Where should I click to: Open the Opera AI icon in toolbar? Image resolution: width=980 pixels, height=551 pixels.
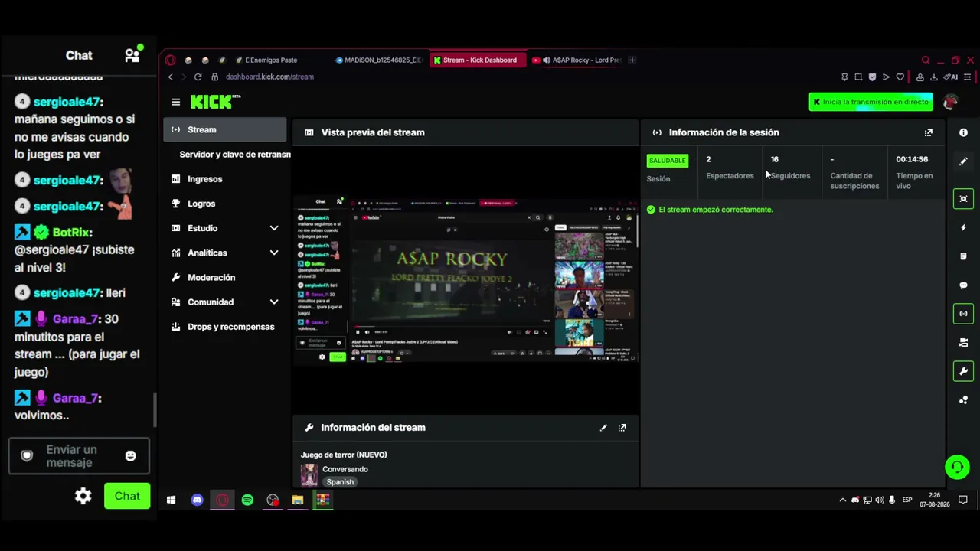tap(951, 77)
